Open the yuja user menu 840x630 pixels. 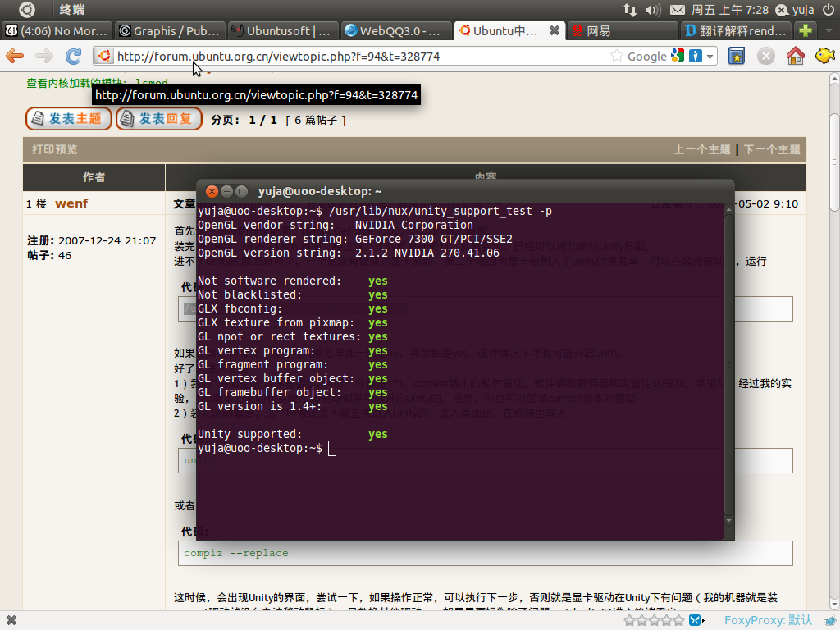[796, 10]
